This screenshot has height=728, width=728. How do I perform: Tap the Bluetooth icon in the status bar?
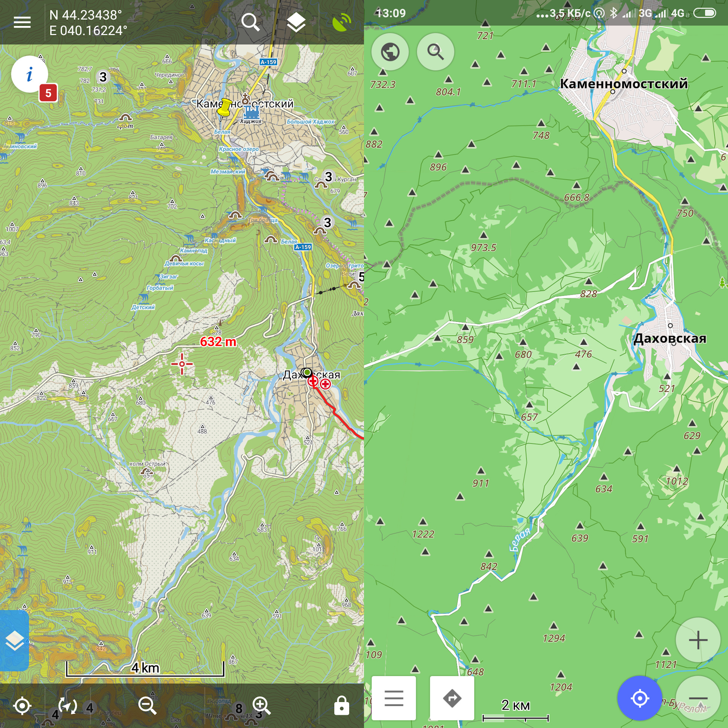(x=613, y=13)
